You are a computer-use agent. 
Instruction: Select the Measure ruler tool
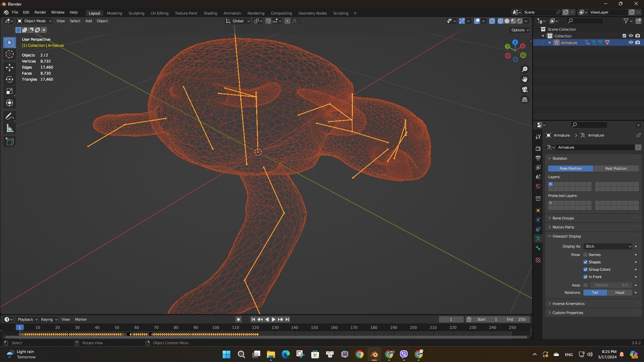[x=9, y=128]
